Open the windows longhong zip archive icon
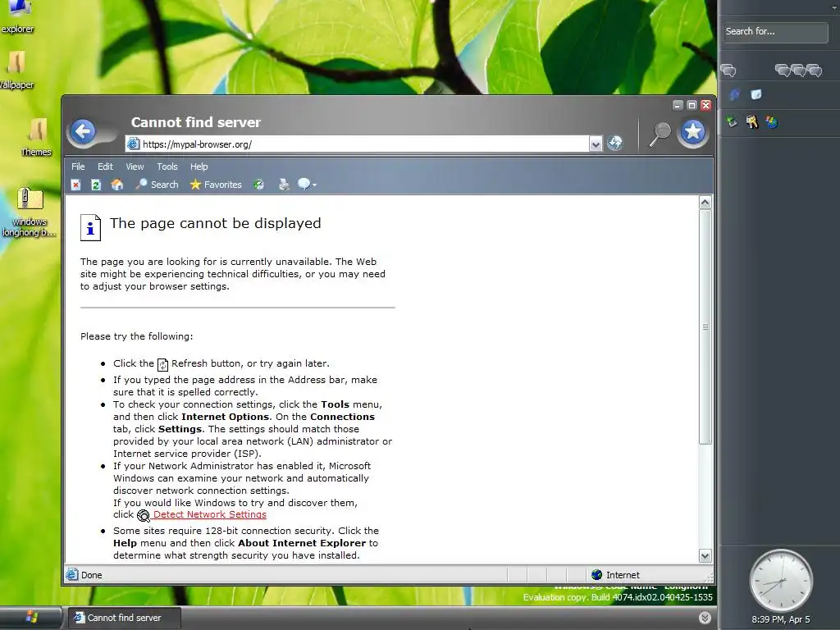 [30, 212]
